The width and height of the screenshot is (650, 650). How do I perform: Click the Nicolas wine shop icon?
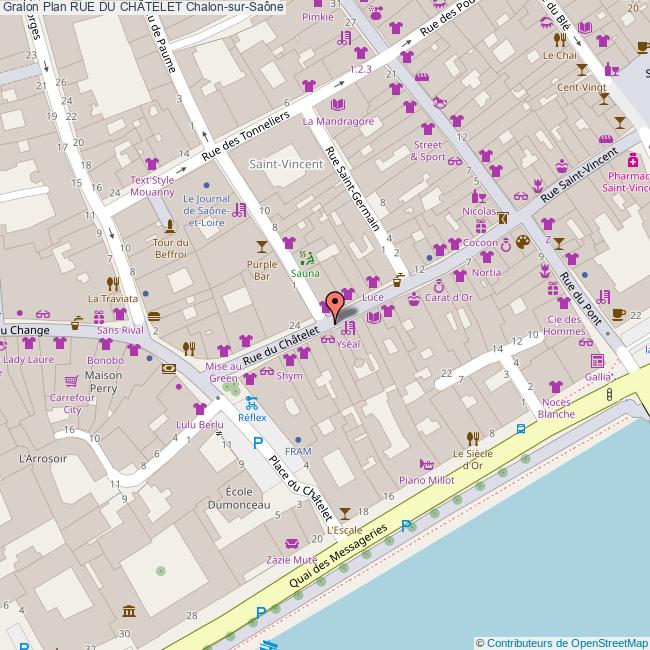[474, 196]
